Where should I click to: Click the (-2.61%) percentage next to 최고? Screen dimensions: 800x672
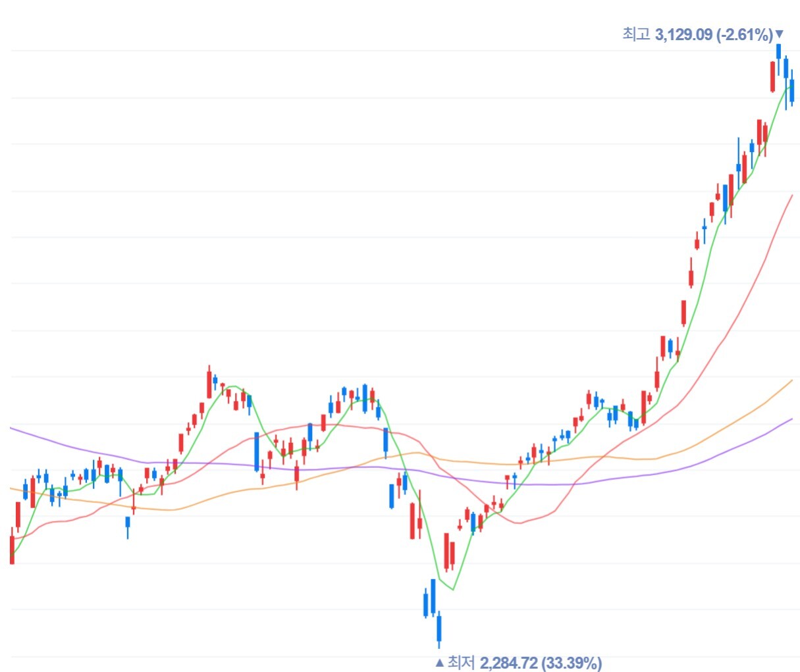(x=744, y=34)
